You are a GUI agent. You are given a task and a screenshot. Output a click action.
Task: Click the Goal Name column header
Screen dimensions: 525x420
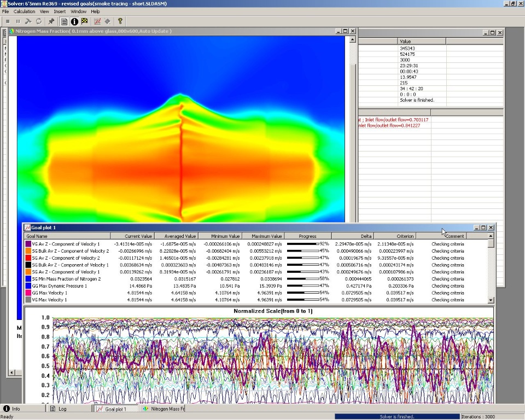[68, 236]
